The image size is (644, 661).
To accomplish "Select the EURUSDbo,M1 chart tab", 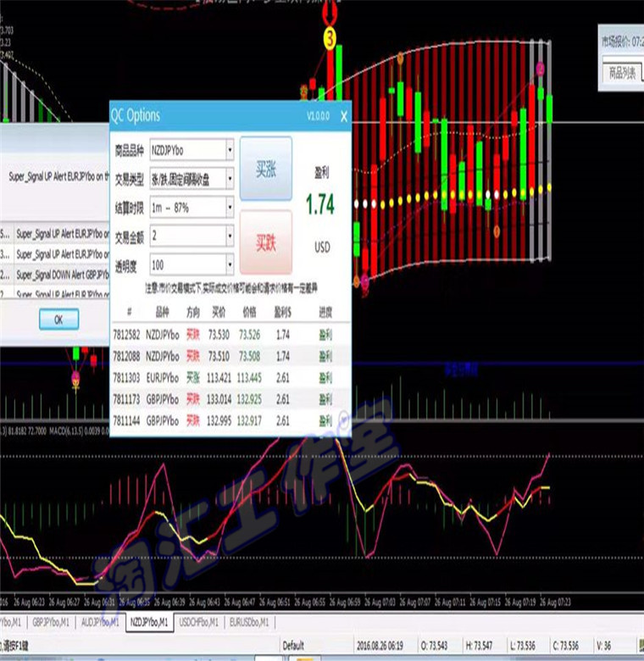I will point(249,622).
